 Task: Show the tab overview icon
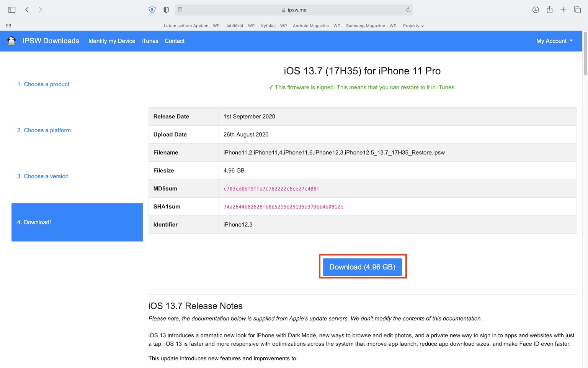[577, 10]
